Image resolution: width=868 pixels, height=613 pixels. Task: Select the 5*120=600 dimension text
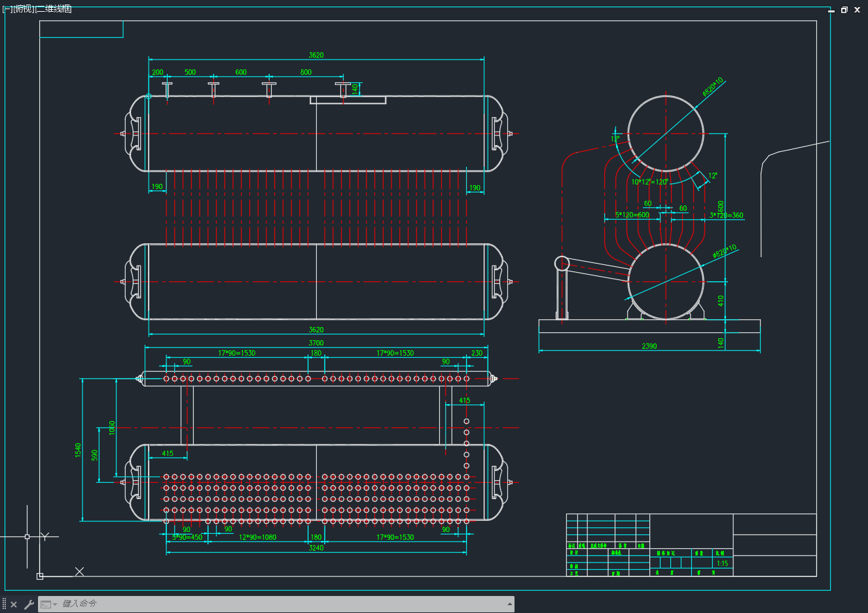[x=632, y=215]
